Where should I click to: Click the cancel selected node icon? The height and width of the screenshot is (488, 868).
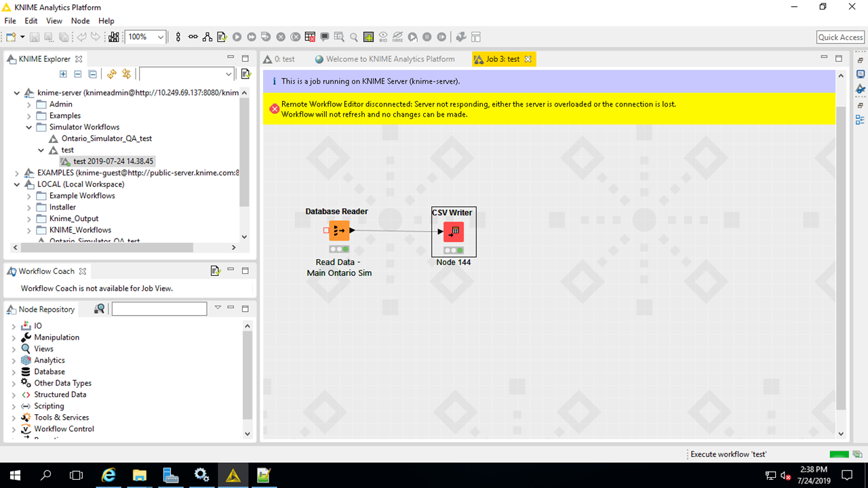click(x=281, y=37)
